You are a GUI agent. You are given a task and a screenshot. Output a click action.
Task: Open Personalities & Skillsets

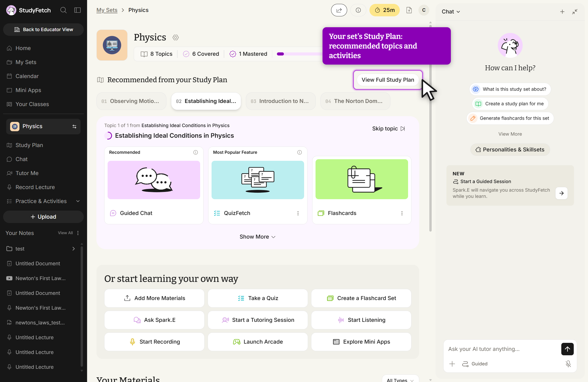click(x=510, y=150)
